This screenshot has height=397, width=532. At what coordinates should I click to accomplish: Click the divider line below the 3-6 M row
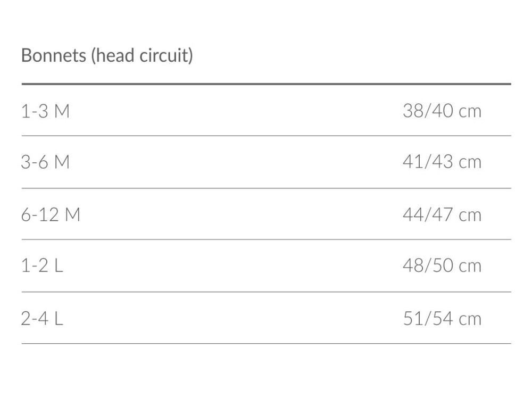tap(266, 188)
